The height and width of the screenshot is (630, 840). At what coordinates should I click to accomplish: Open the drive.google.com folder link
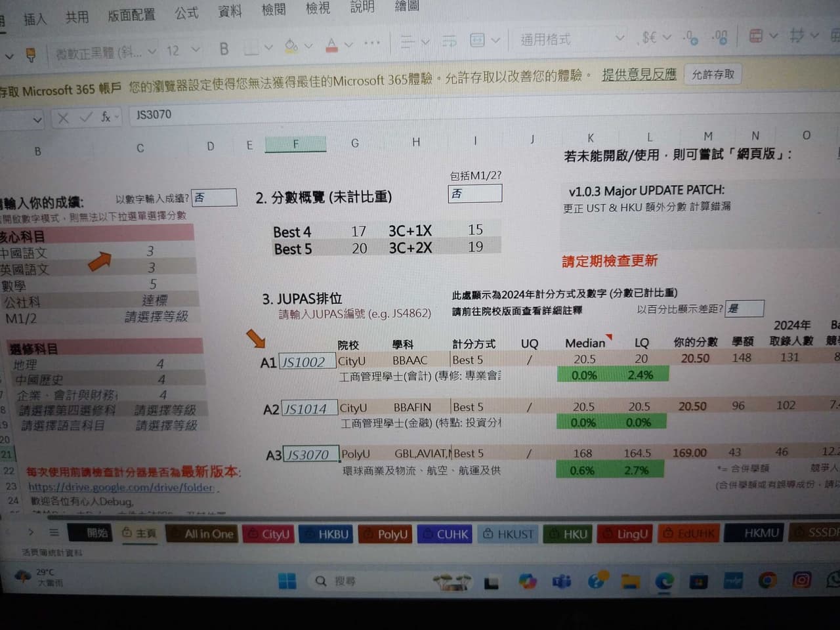121,487
